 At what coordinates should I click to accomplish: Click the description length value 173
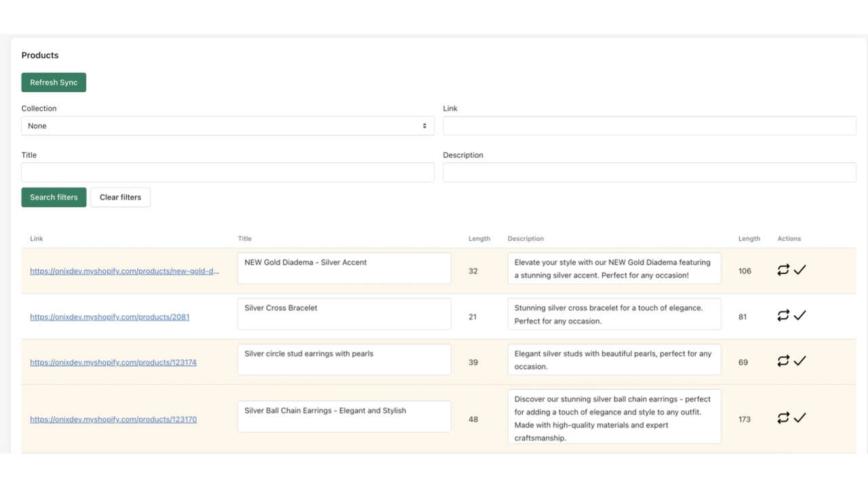745,420
